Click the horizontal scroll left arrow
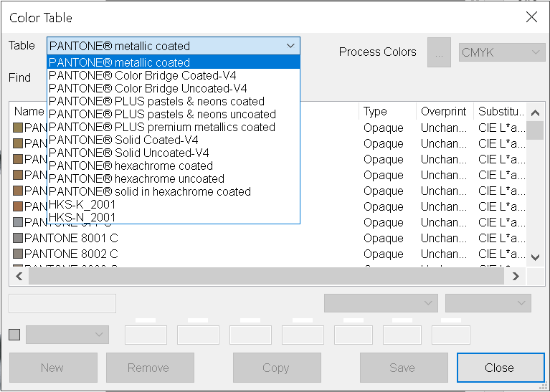The image size is (550, 392). click(x=19, y=277)
